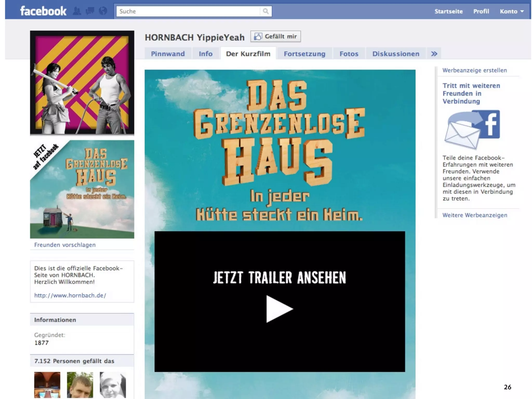Open the Konto dropdown menu
Viewport: 532px width, 399px height.
[x=511, y=11]
